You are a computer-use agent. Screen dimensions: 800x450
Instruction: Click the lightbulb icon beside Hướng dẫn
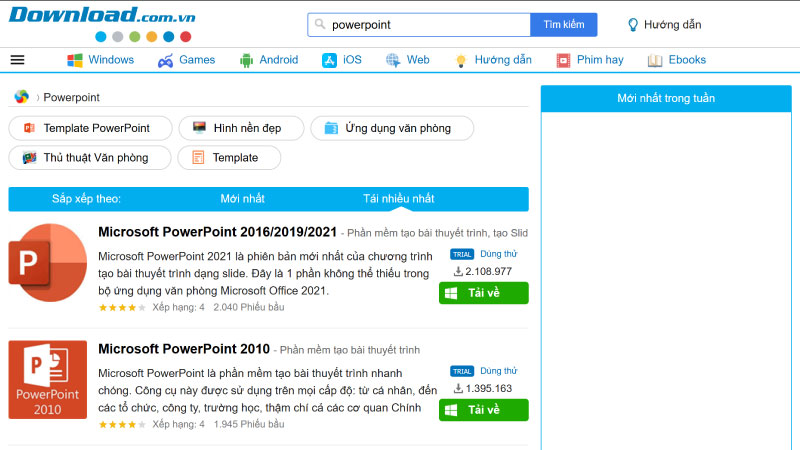pos(633,24)
